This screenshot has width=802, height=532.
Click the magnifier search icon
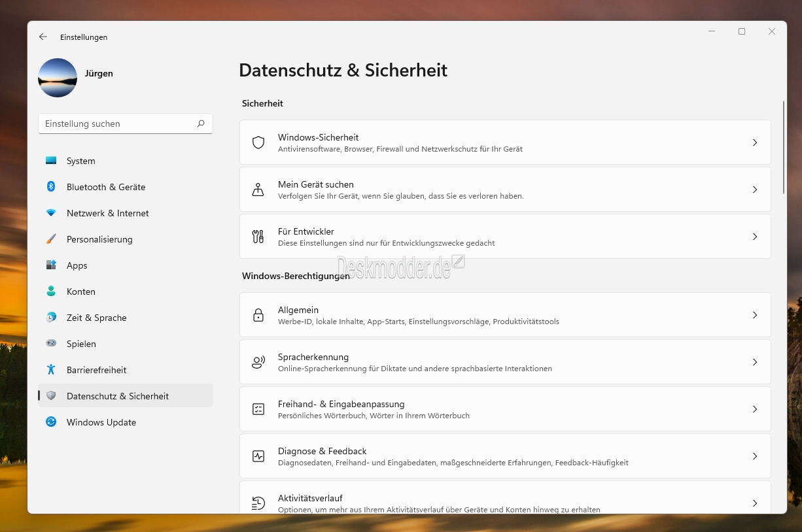201,124
